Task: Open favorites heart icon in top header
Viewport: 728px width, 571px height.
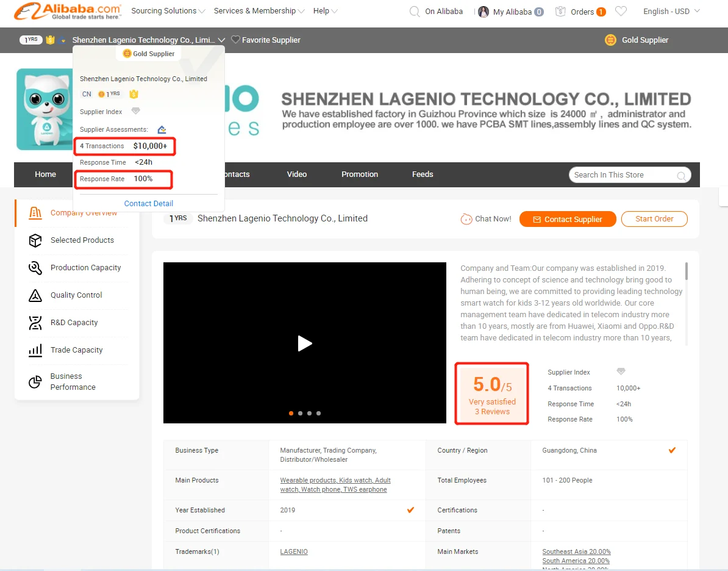Action: [x=621, y=11]
